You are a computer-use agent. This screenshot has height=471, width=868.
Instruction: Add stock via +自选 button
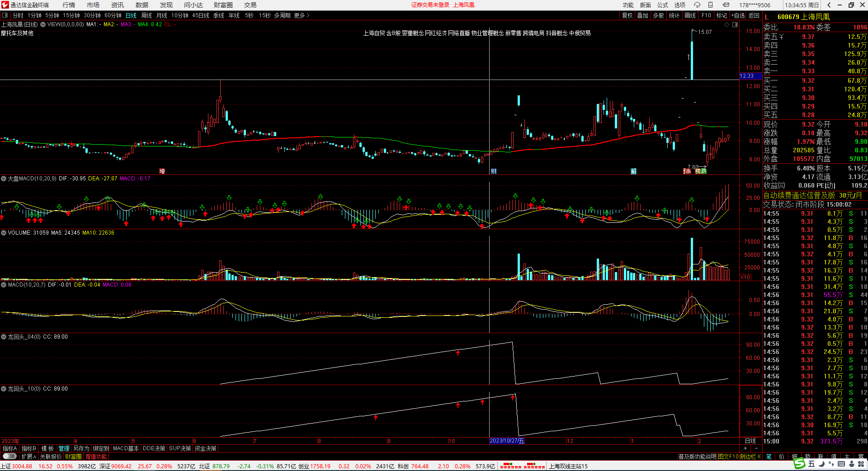point(738,15)
